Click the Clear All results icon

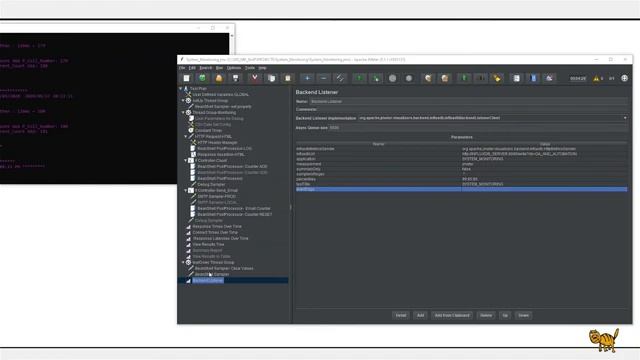444,78
